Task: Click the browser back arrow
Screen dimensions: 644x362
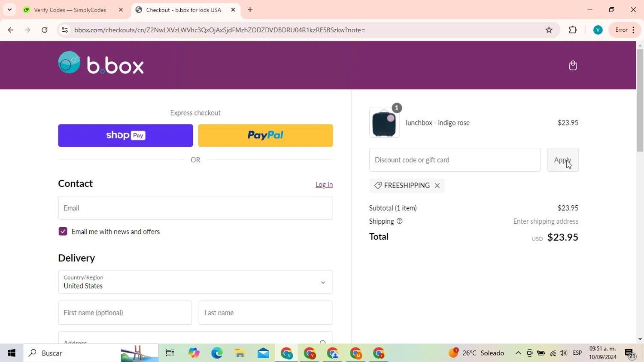Action: point(11,30)
